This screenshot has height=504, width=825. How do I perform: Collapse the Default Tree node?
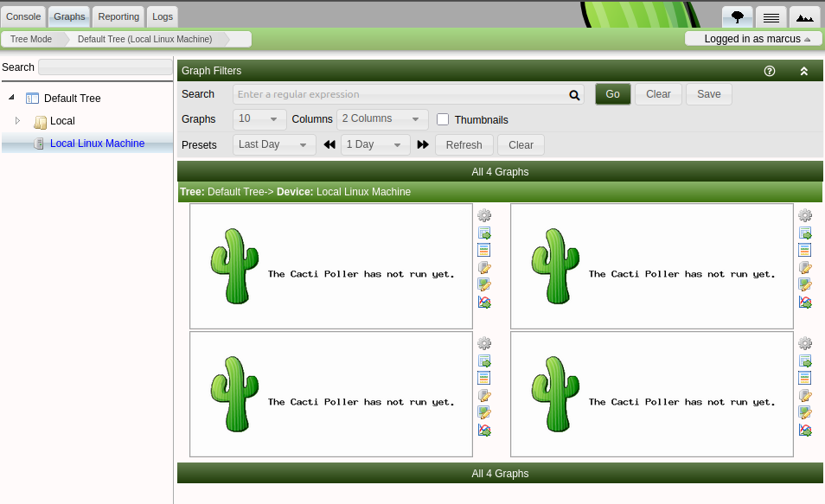(x=11, y=98)
